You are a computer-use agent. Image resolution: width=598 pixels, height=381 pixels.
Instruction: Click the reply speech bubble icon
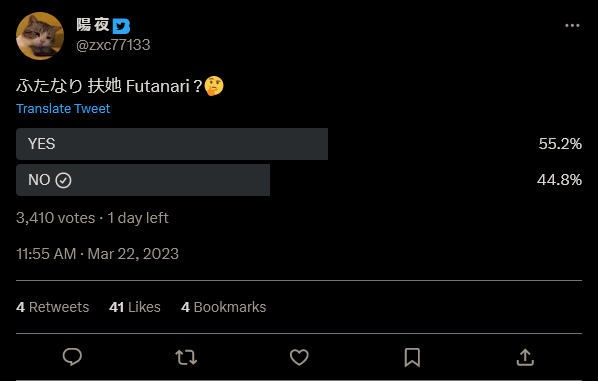[72, 357]
